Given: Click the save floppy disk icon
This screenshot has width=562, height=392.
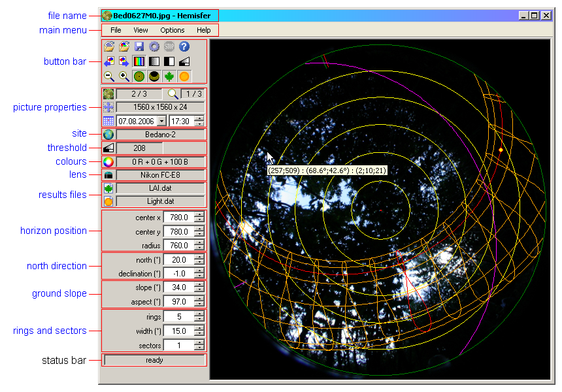Looking at the screenshot, I should coord(139,46).
